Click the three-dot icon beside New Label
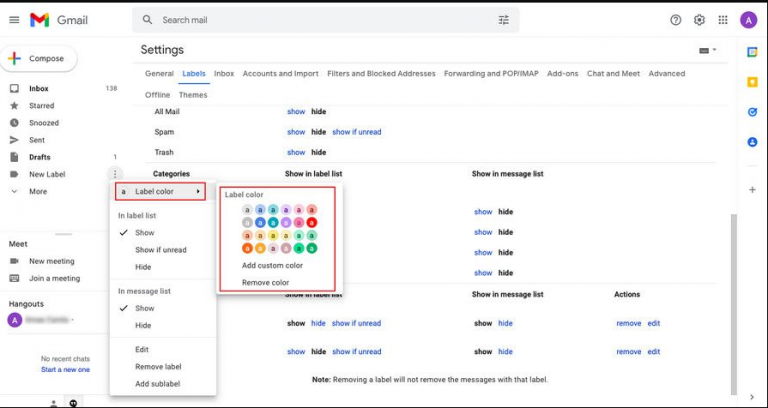The image size is (768, 408). (x=115, y=174)
